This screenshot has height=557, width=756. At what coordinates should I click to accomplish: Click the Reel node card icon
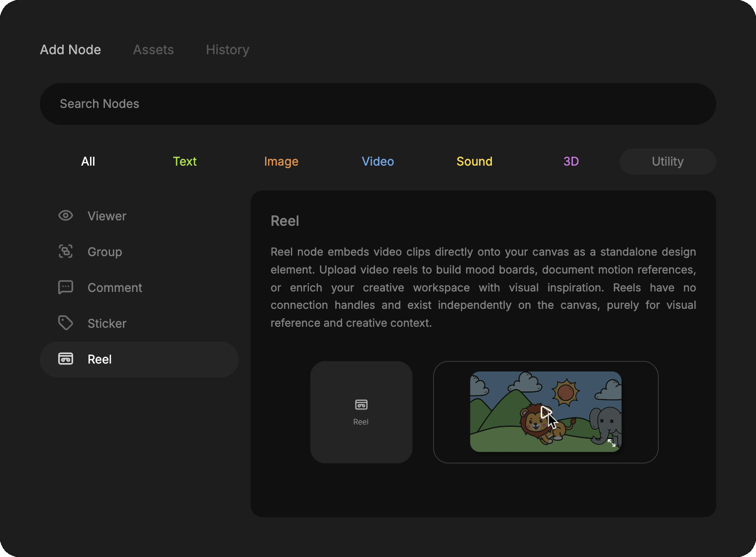(x=361, y=405)
